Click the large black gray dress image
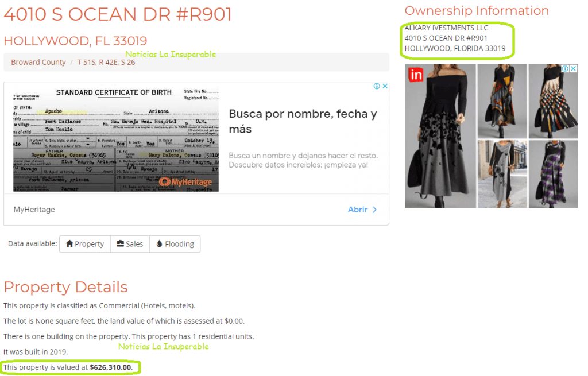588x376 pixels. (440, 136)
